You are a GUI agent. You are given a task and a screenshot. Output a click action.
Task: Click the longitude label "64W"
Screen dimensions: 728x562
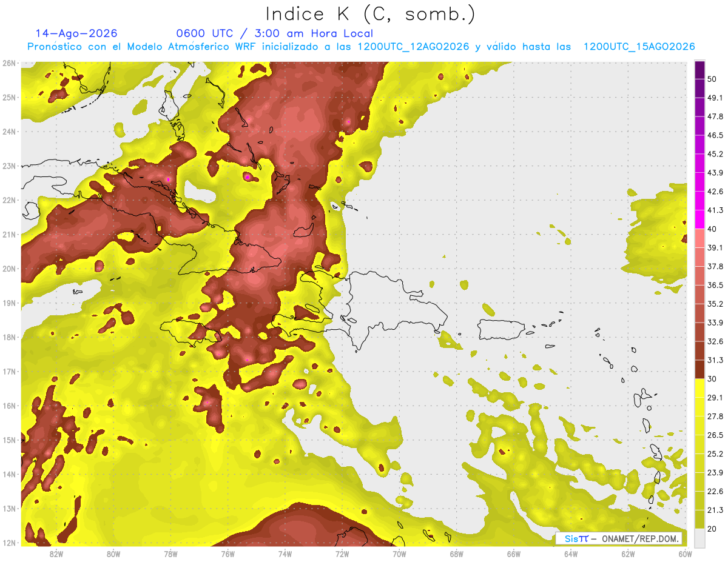tap(571, 554)
